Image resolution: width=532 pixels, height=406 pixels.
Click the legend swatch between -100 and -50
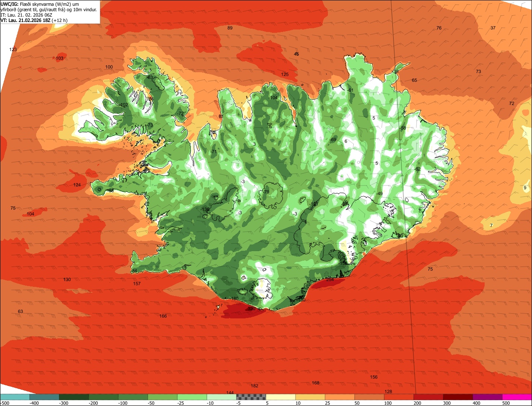[133, 397]
